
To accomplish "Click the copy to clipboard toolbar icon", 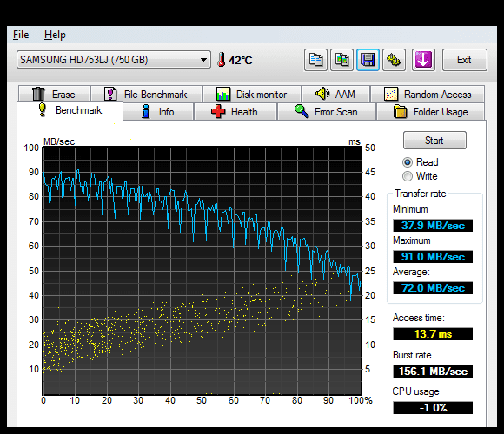I will click(x=315, y=60).
